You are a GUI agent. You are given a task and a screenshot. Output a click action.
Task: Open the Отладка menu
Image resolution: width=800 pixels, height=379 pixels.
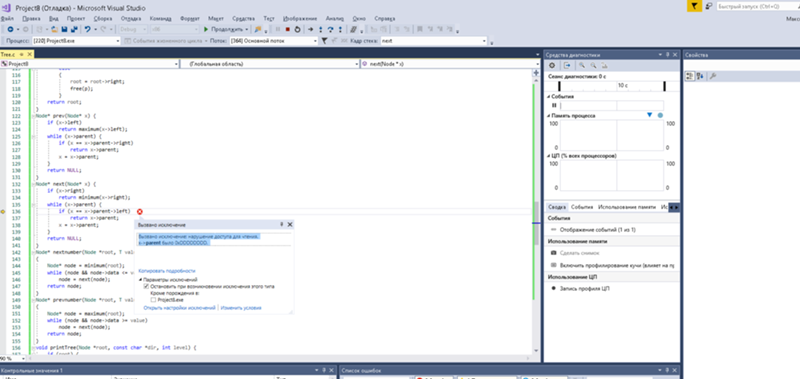click(x=131, y=18)
